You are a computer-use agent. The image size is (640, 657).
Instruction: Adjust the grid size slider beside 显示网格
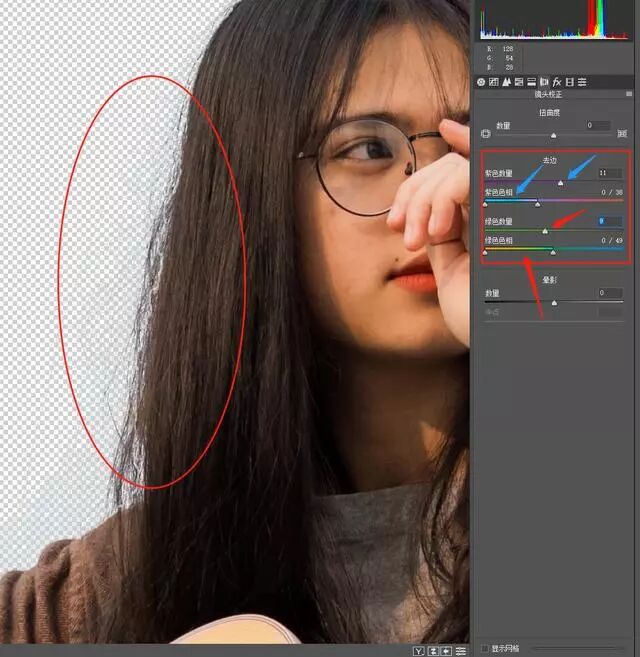click(x=576, y=649)
